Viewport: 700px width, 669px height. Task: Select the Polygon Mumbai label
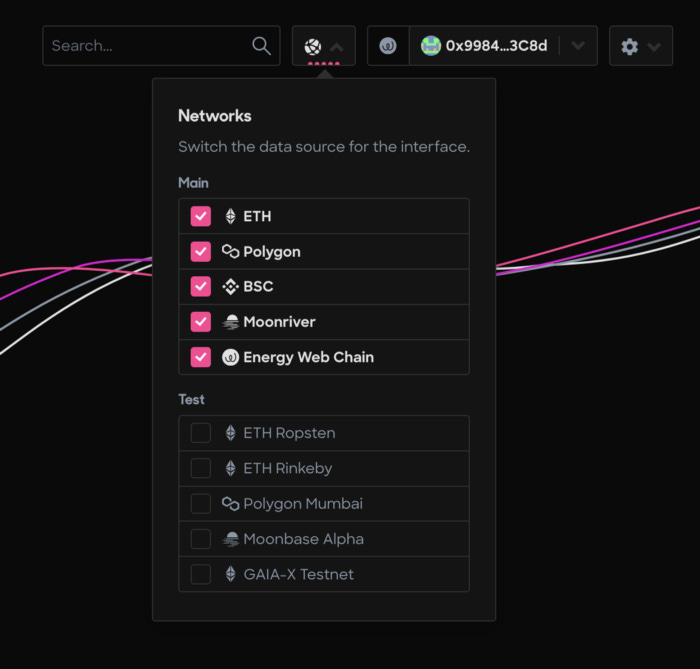tap(303, 504)
